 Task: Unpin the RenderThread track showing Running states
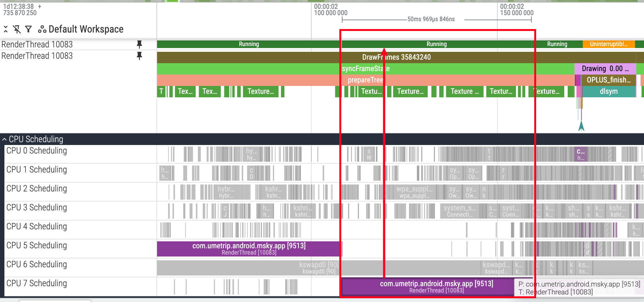coord(139,45)
